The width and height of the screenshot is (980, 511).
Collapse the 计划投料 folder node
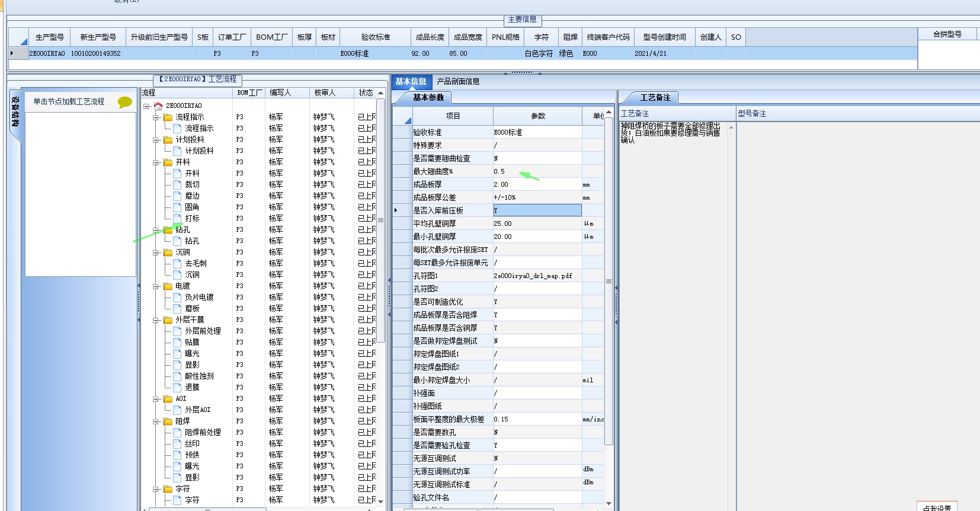click(x=155, y=140)
